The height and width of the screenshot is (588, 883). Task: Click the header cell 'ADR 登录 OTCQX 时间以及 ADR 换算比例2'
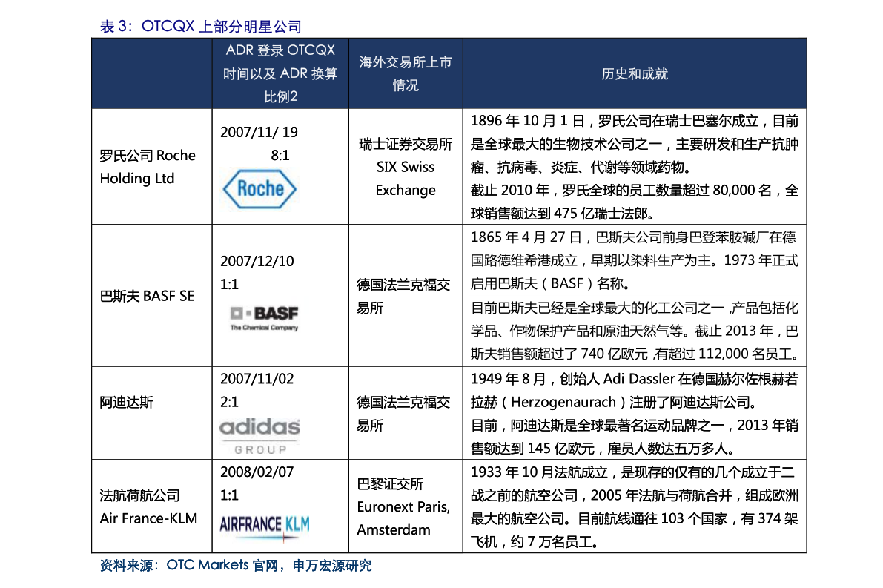pos(280,73)
